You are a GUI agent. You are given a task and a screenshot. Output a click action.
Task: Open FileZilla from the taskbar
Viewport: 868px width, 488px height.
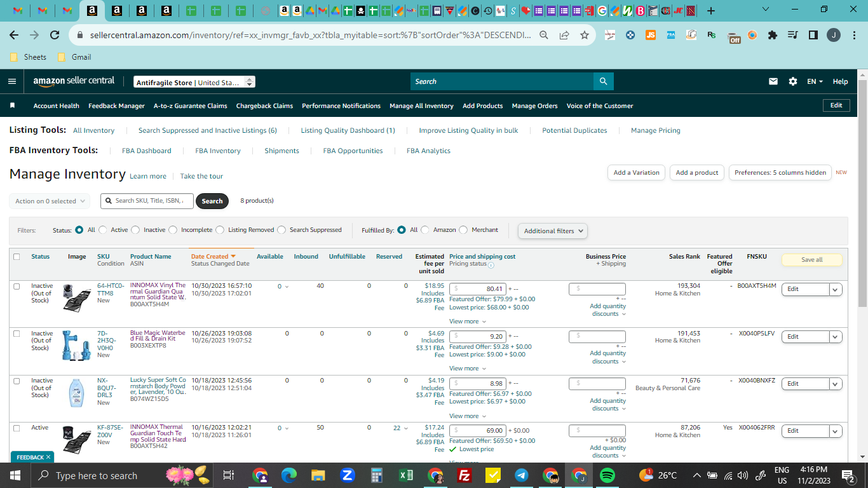click(464, 475)
